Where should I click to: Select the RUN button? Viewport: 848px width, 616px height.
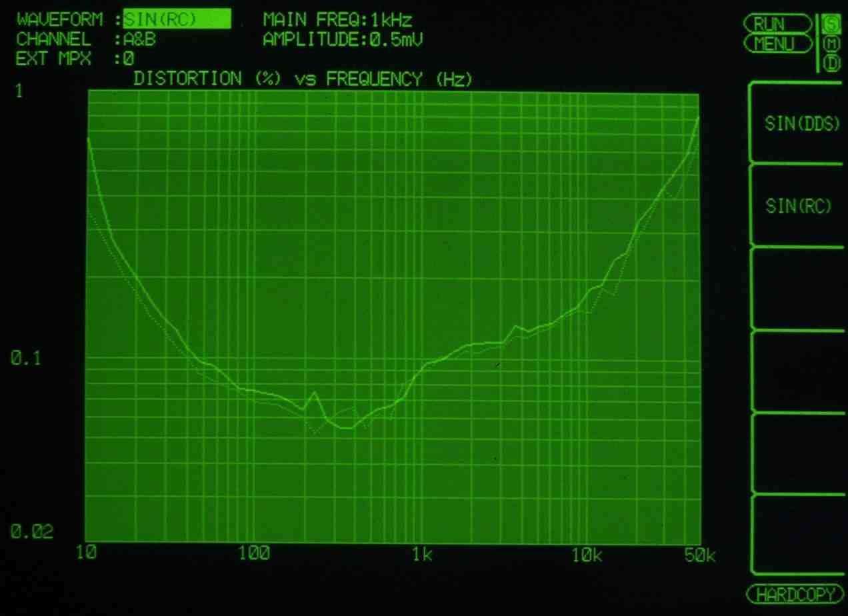pos(779,24)
